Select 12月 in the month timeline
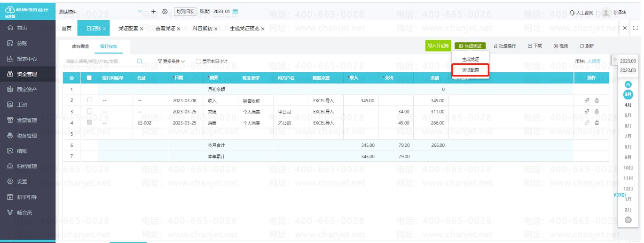 (x=628, y=189)
